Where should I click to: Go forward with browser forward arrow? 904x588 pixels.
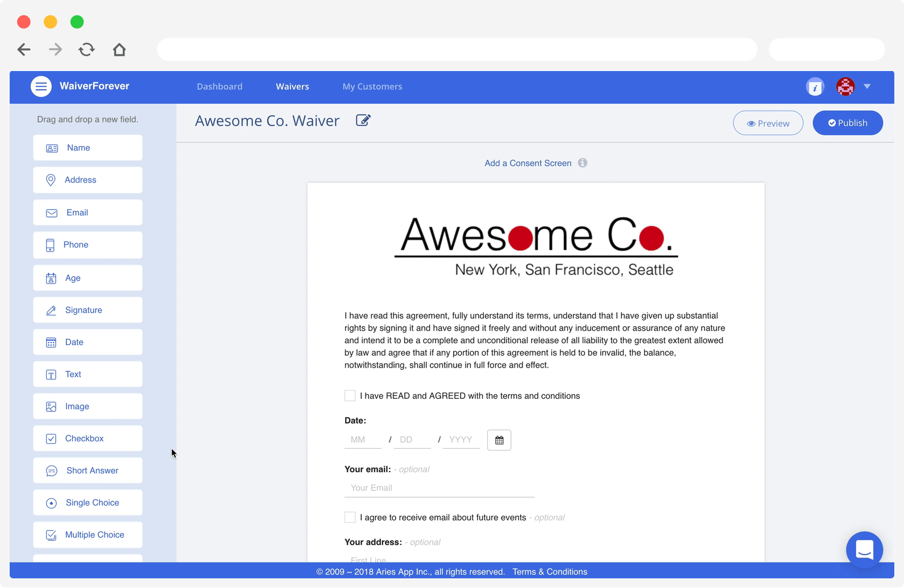pos(55,49)
